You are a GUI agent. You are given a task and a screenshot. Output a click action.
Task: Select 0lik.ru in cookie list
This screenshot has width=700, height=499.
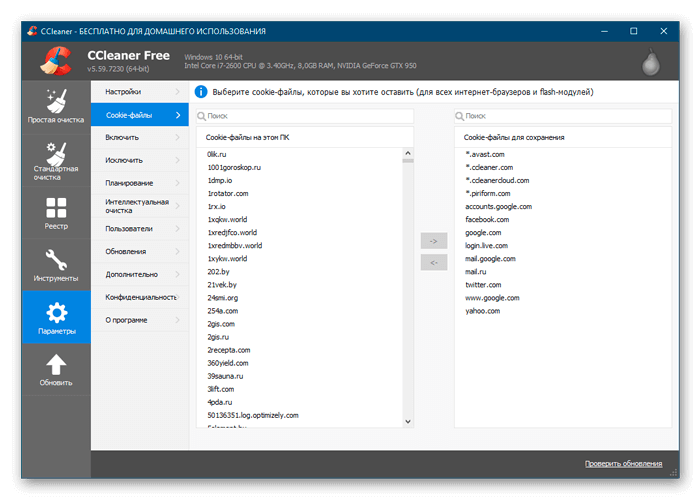[x=217, y=154]
